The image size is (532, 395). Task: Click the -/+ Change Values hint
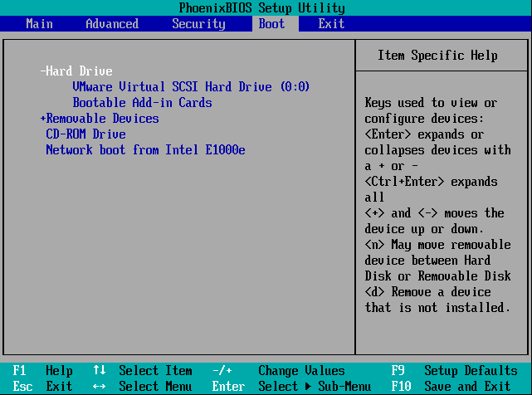point(278,371)
